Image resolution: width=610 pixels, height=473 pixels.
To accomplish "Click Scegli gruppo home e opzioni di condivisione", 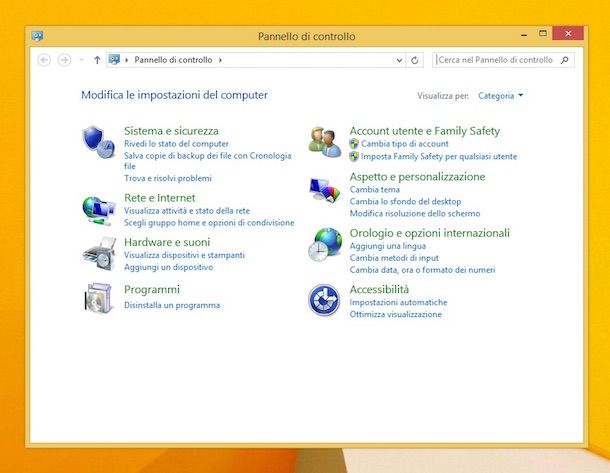I will 209,222.
